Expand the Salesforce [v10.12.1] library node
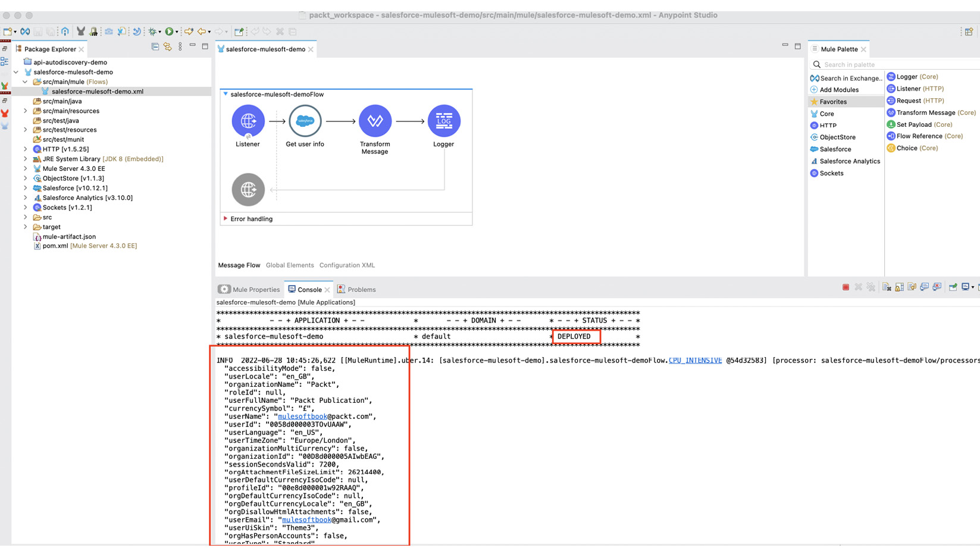This screenshot has height=557, width=980. click(x=26, y=188)
